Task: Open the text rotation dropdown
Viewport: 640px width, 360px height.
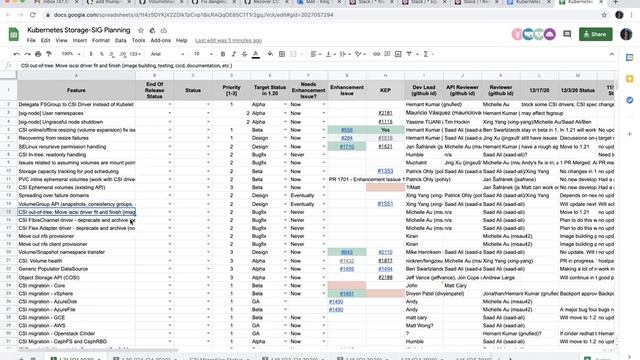Action: coord(360,54)
